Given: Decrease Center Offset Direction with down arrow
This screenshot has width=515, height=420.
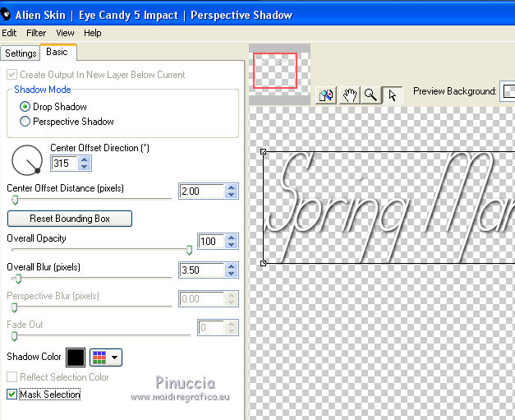Looking at the screenshot, I should 85,167.
